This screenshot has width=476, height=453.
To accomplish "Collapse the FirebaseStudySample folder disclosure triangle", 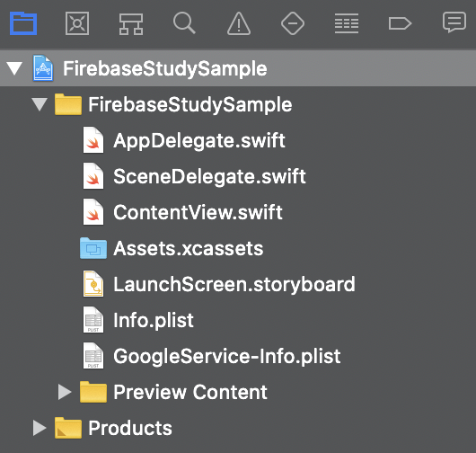I will click(x=40, y=104).
